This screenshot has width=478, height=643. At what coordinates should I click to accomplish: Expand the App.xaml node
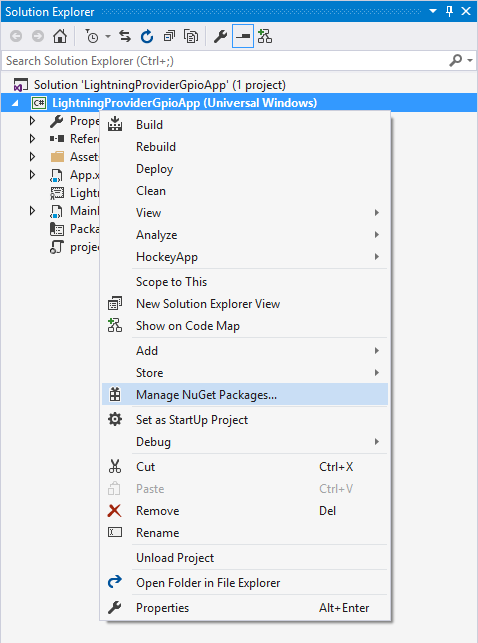32,175
